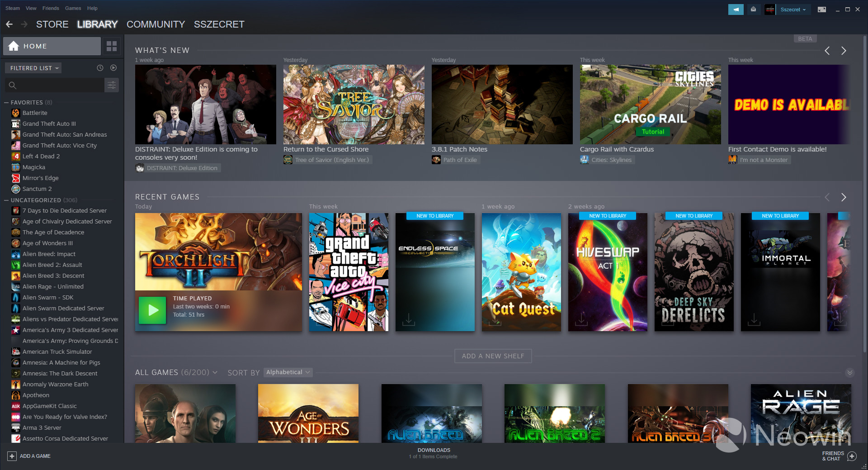Click the main library vertical scrollbar
This screenshot has width=868, height=470.
(865, 195)
